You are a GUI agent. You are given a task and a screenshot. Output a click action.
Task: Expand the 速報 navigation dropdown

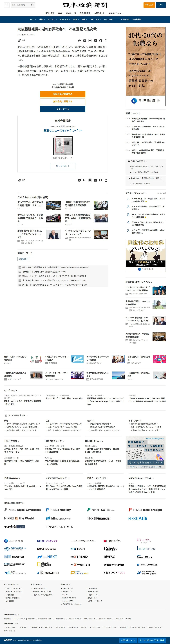tap(42, 20)
